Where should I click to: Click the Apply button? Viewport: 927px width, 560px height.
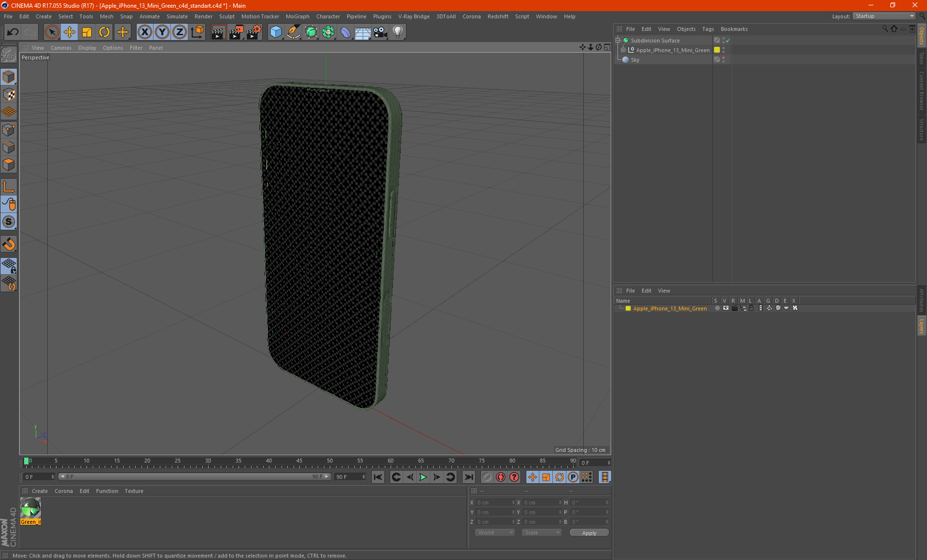tap(589, 532)
